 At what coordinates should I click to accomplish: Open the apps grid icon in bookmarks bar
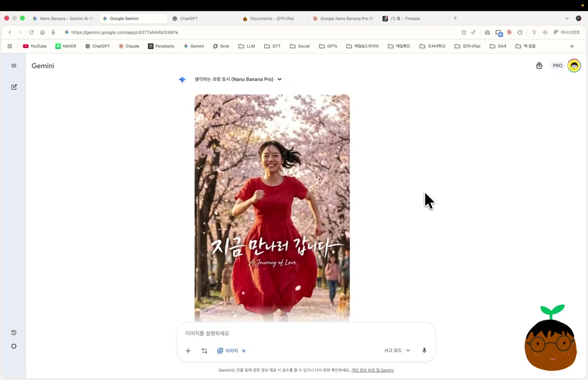click(x=10, y=46)
